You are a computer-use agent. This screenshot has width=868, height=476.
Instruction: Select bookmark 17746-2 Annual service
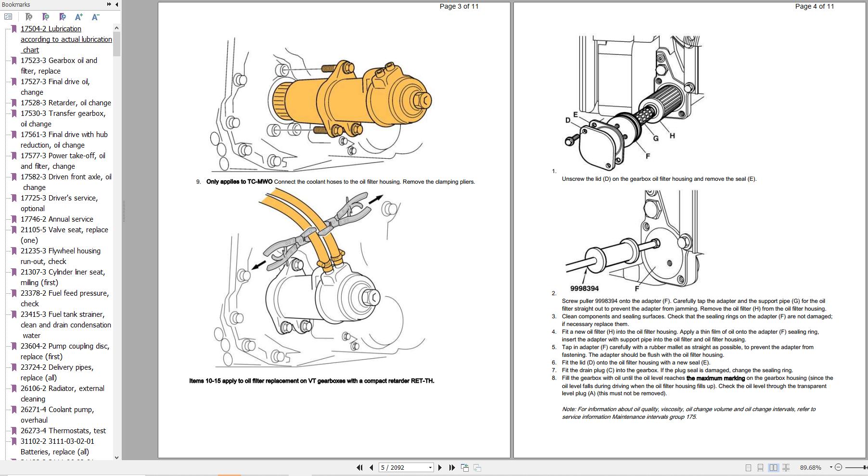pos(57,219)
